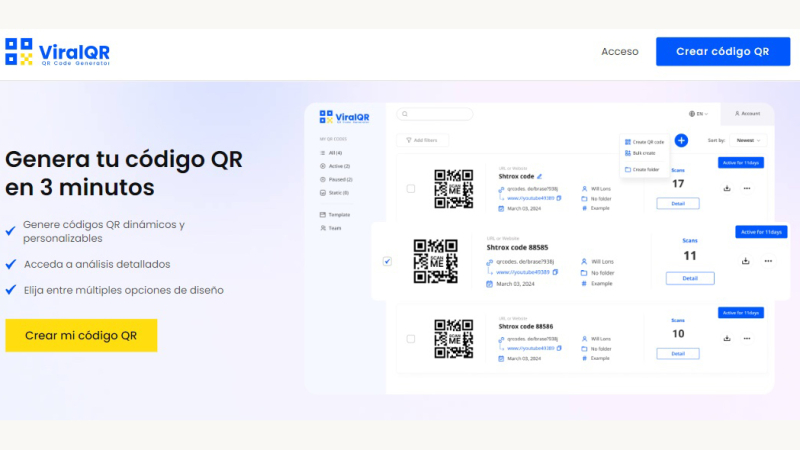Click Active for 11days badge on Shtrox code row
800x450 pixels.
pyautogui.click(x=741, y=163)
